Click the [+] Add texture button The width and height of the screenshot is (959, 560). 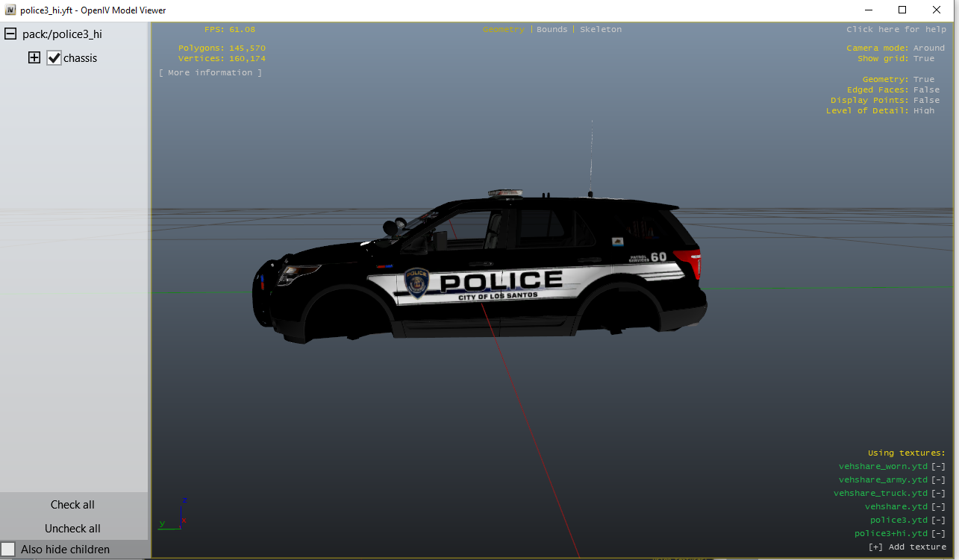tap(908, 547)
